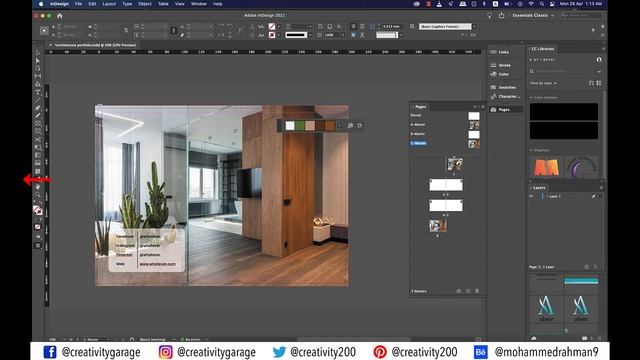Screen dimensions: 640x360
Task: Click the macOS Spotlight search icon
Action: click(542, 4)
